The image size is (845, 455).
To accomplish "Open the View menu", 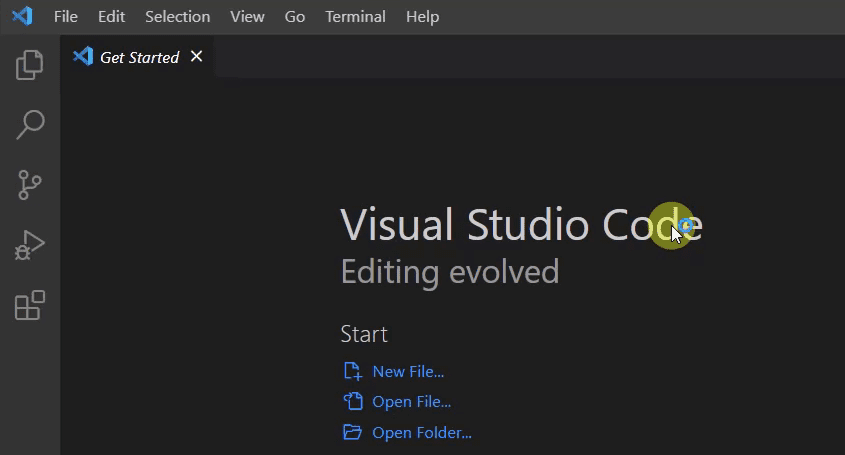I will [247, 17].
